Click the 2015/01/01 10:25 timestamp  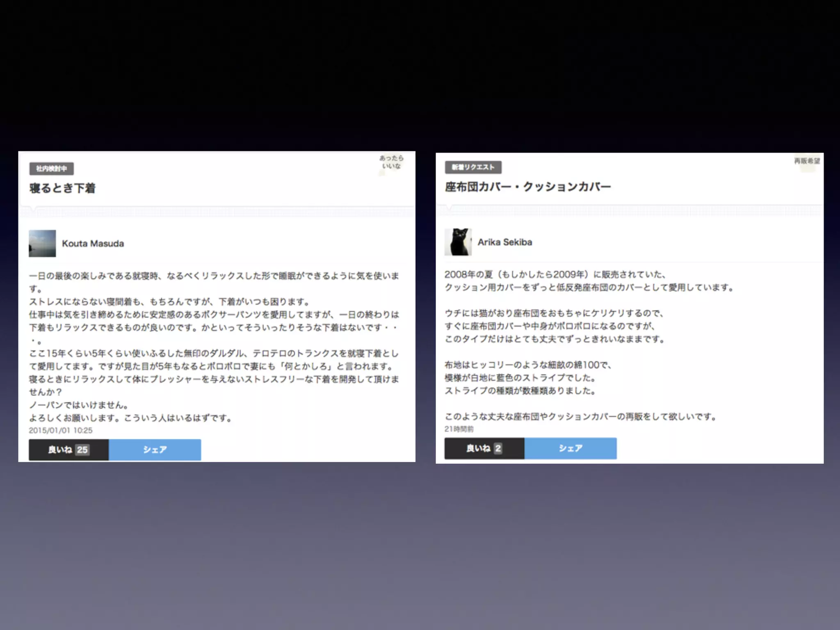[61, 430]
